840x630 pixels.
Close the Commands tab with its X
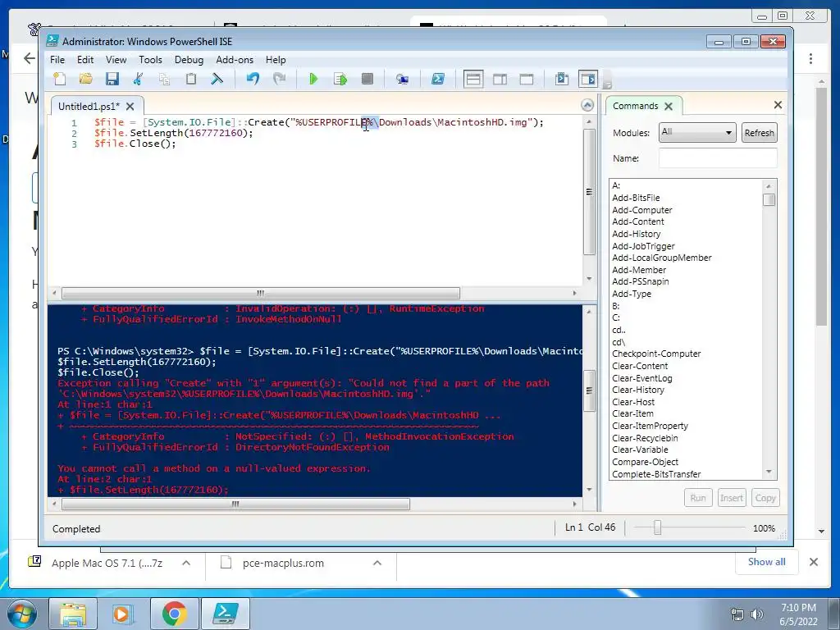669,106
